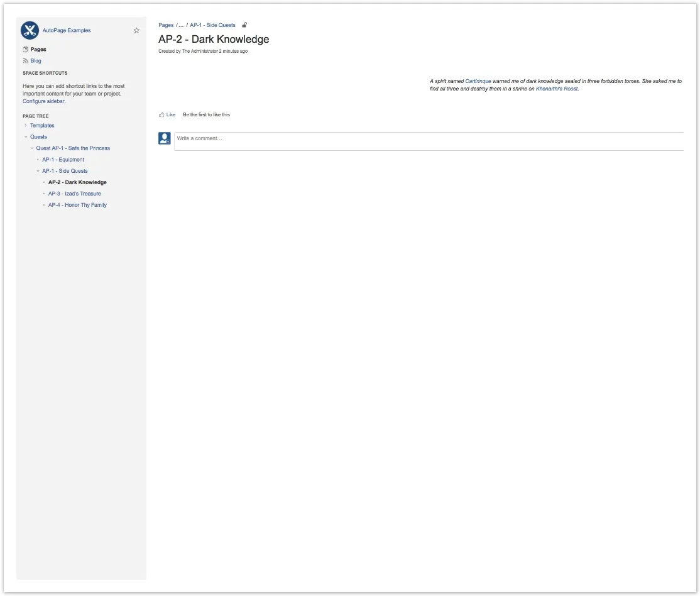Image resolution: width=700 pixels, height=596 pixels.
Task: Collapse the AP-1 Side Quests node
Action: (x=38, y=171)
